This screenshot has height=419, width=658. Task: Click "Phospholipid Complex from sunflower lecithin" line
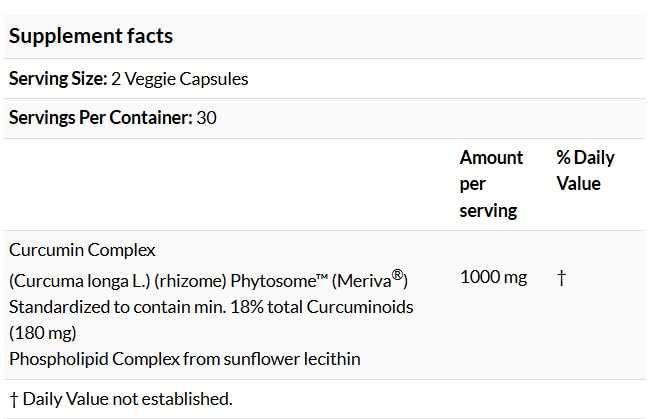pyautogui.click(x=184, y=358)
